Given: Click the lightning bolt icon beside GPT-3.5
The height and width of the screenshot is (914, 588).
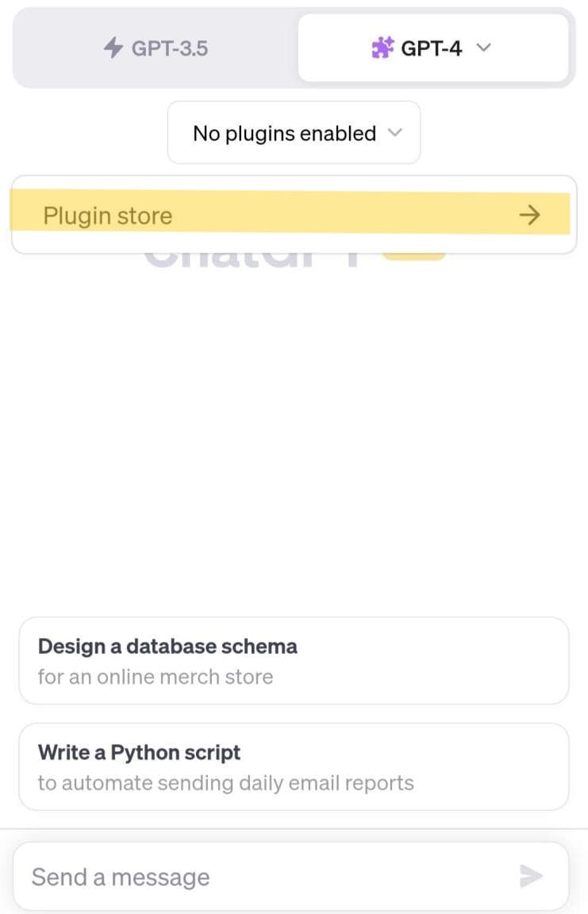Looking at the screenshot, I should pyautogui.click(x=113, y=48).
